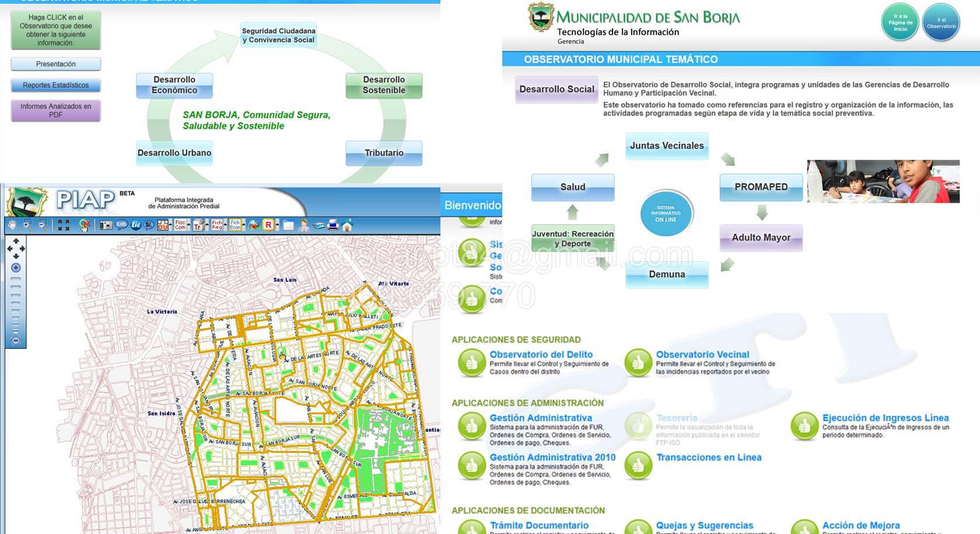This screenshot has height=534, width=980.
Task: Click 'Sistema Informático On Line' circle
Action: (666, 214)
